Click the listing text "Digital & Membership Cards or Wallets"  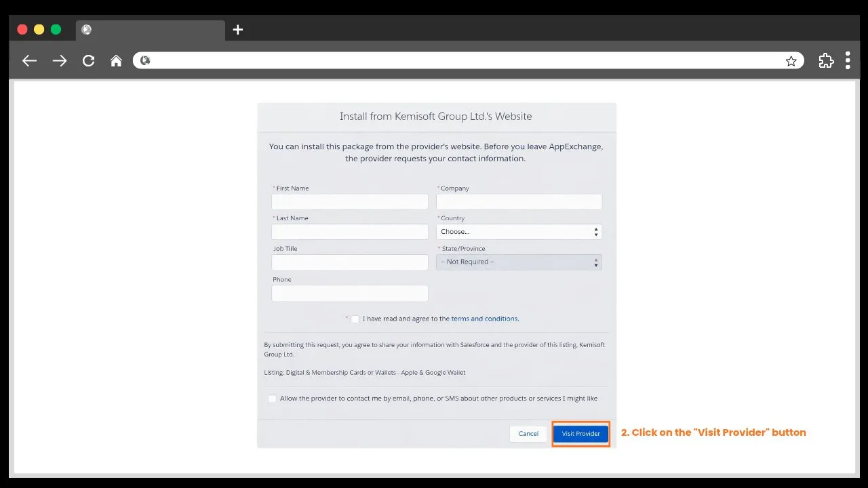coord(342,373)
